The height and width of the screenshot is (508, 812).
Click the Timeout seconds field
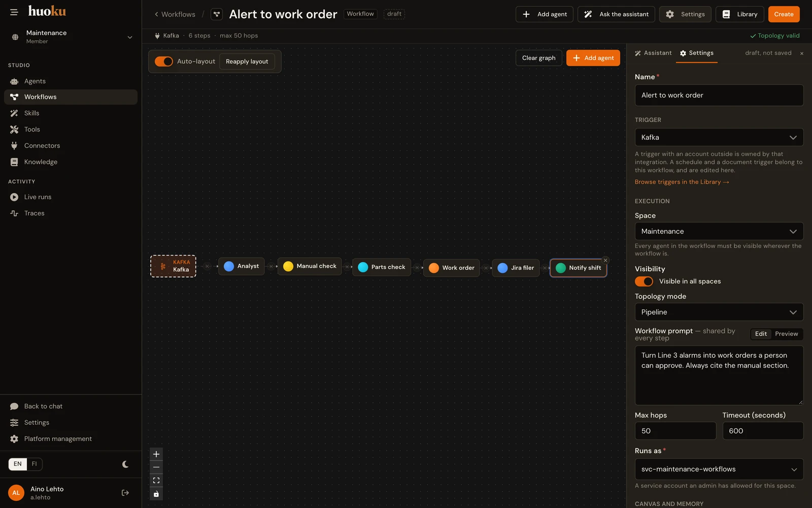(763, 431)
